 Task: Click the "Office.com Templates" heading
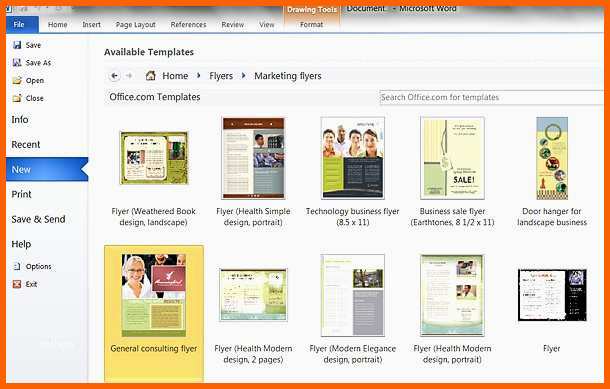[x=155, y=97]
